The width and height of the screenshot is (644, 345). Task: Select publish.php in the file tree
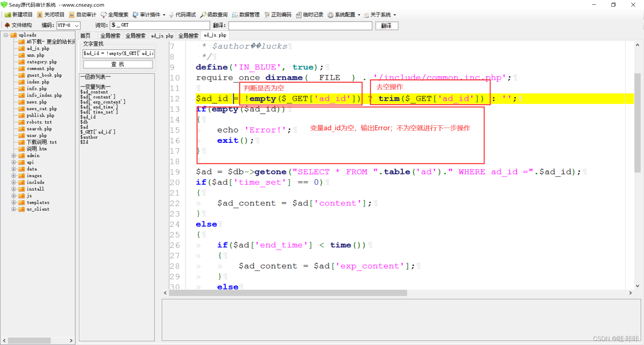(x=40, y=116)
